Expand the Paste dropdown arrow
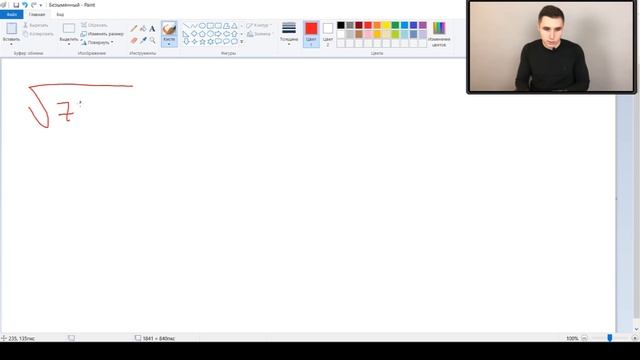Image resolution: width=640 pixels, height=360 pixels. pos(11,44)
